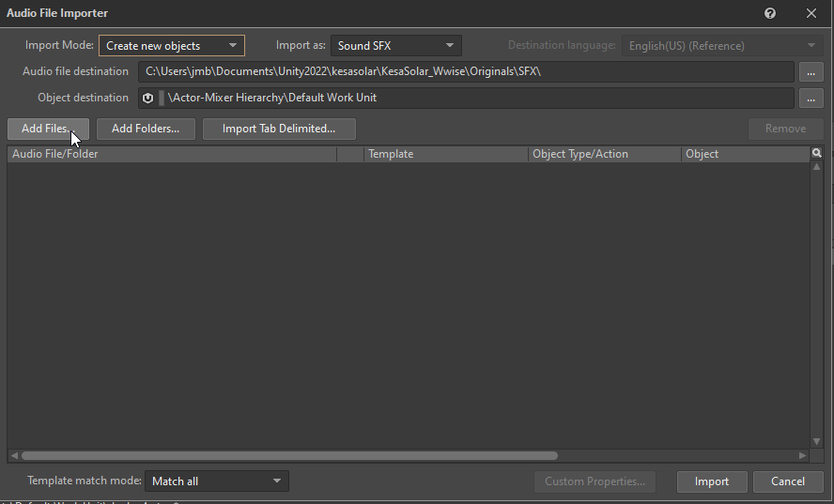Open the help question mark icon

(x=770, y=13)
